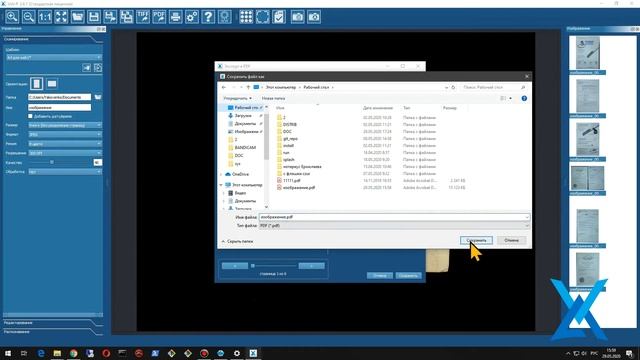Select the first scanned image thumbnail
The height and width of the screenshot is (360, 640).
click(587, 53)
